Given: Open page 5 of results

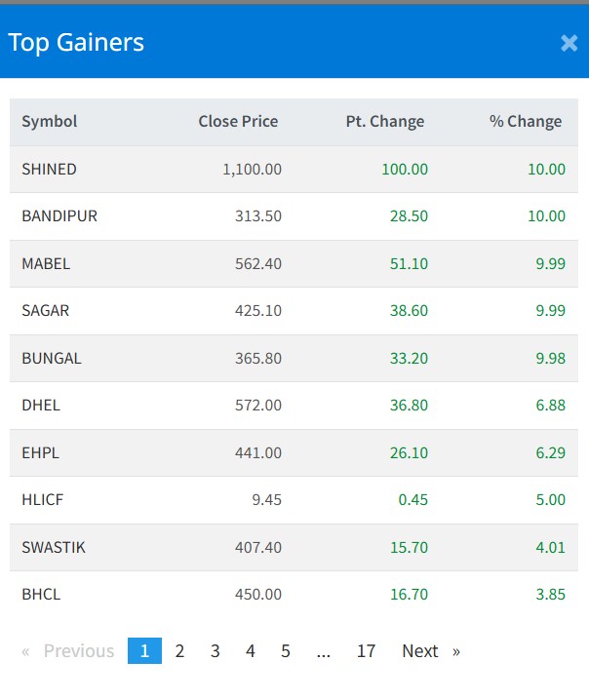Looking at the screenshot, I should (286, 651).
